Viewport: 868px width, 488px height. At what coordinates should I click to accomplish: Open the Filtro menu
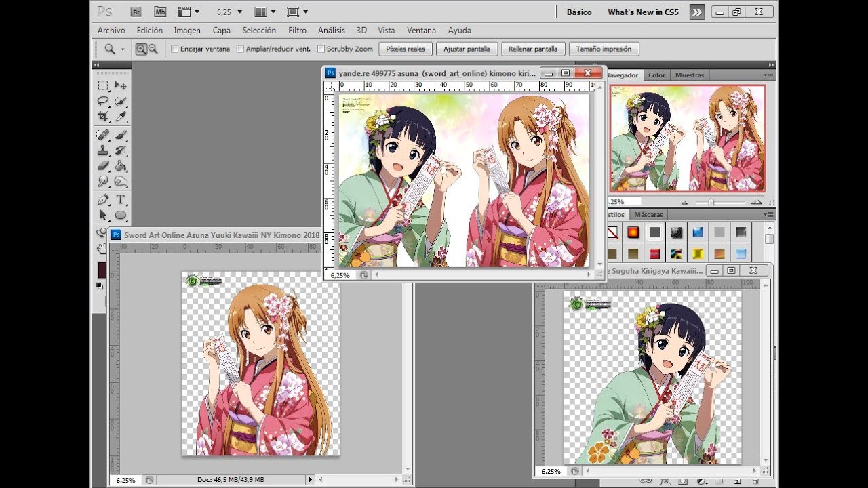tap(297, 30)
